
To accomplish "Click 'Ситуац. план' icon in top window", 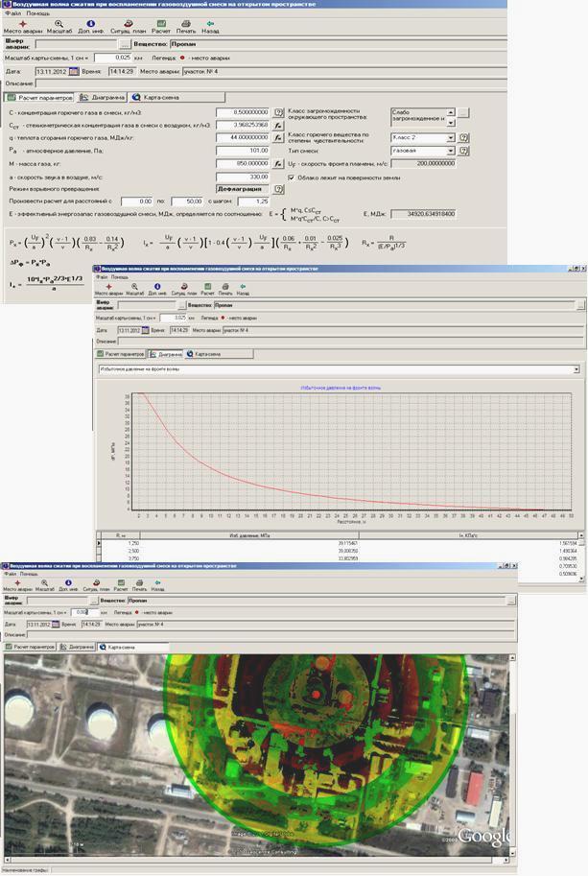I will click(x=126, y=24).
